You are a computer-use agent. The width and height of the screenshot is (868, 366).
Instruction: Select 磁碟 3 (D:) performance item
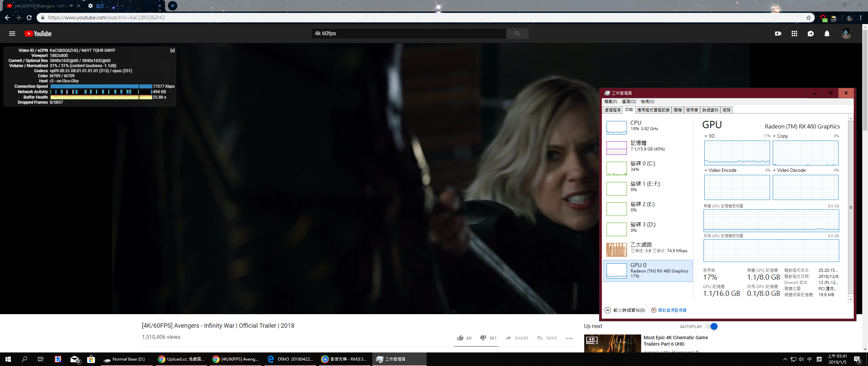pyautogui.click(x=648, y=229)
